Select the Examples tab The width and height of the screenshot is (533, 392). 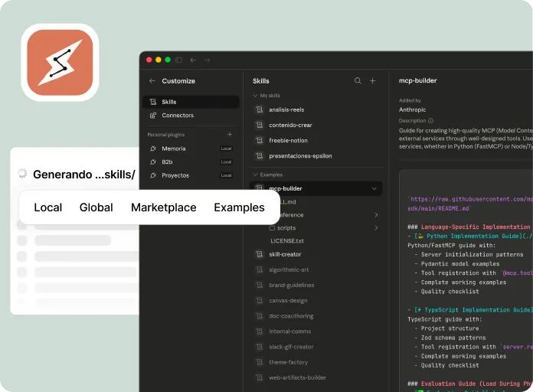239,207
